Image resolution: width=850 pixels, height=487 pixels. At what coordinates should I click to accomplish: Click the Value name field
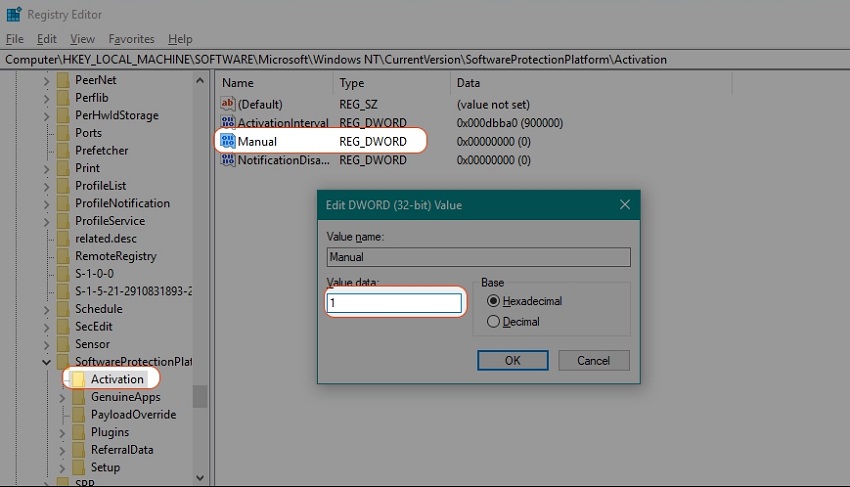click(479, 257)
